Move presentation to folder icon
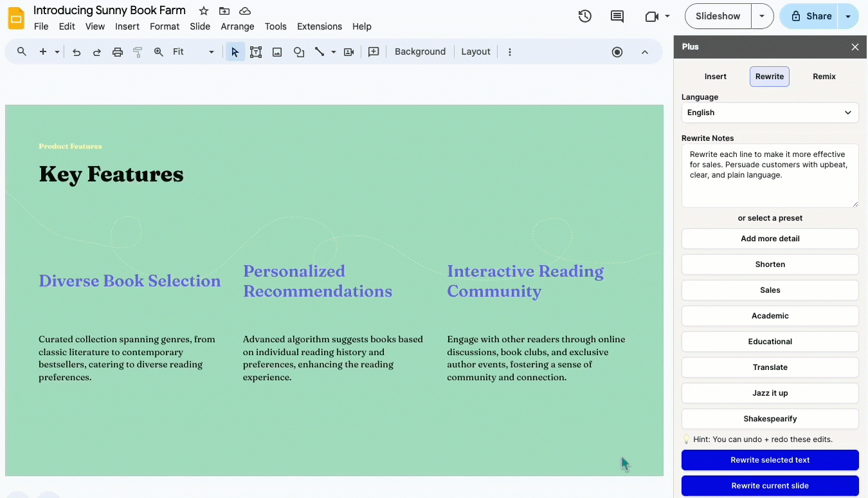The width and height of the screenshot is (868, 498). click(224, 11)
